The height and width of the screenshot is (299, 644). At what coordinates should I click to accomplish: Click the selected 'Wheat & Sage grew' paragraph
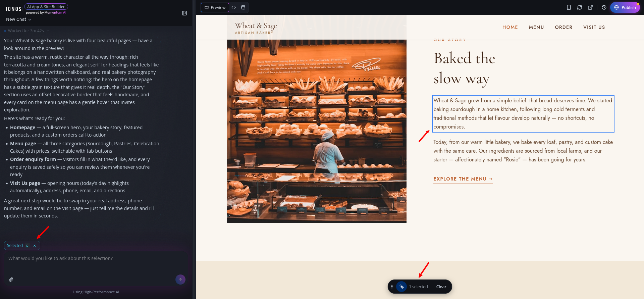coord(523,113)
